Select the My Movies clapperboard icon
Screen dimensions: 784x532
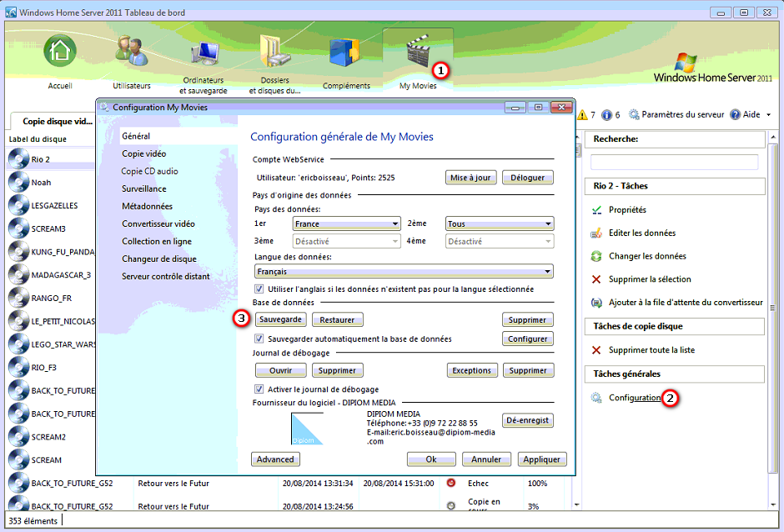418,51
